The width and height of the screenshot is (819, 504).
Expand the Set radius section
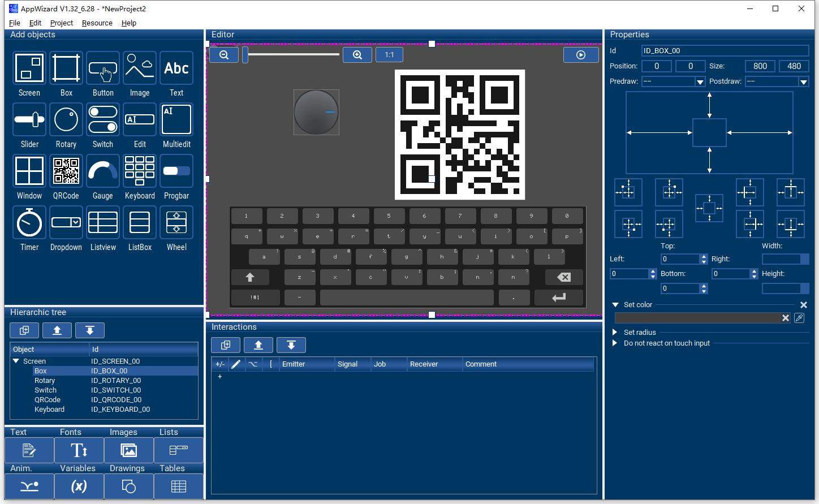click(615, 333)
